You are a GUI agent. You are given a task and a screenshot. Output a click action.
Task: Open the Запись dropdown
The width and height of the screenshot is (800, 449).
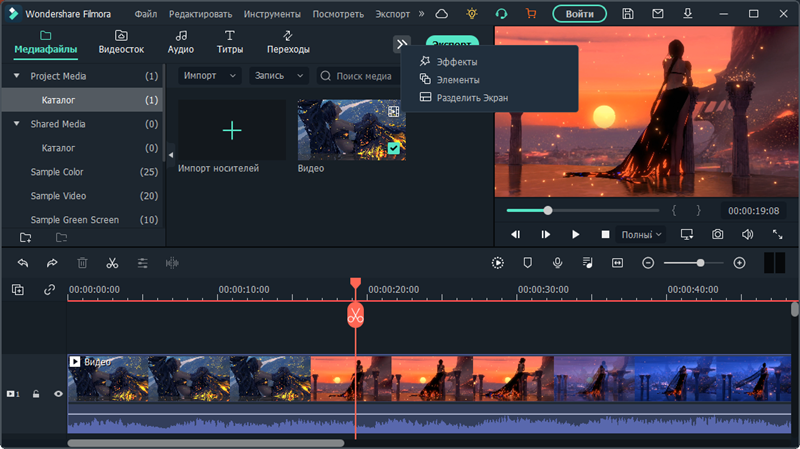tap(279, 76)
